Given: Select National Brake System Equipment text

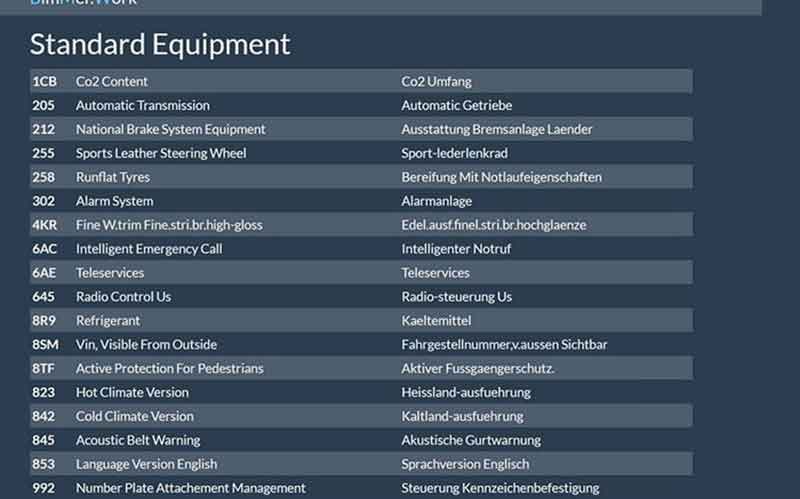Looking at the screenshot, I should click(x=170, y=129).
